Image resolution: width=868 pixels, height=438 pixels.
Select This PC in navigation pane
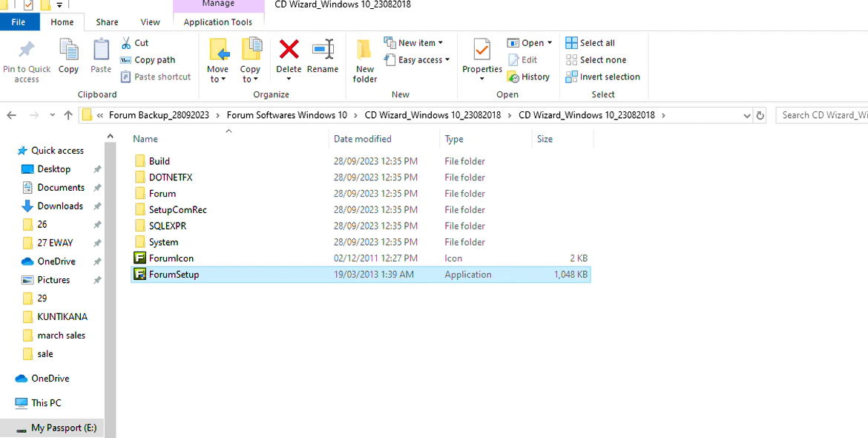click(46, 403)
